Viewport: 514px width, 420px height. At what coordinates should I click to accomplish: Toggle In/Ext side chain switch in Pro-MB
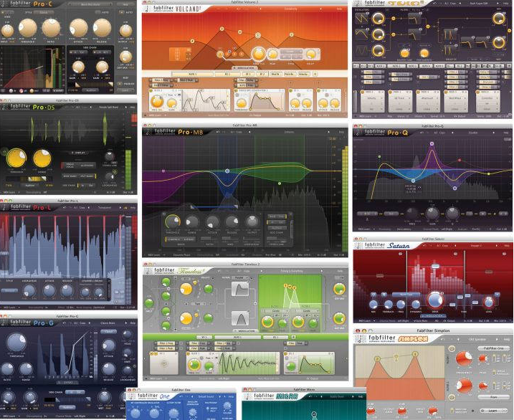tap(276, 221)
